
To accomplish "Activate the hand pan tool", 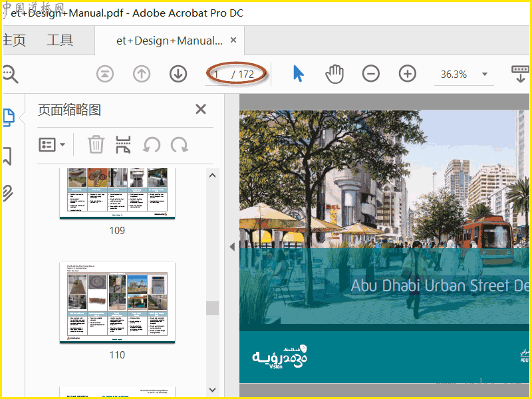I will point(334,74).
